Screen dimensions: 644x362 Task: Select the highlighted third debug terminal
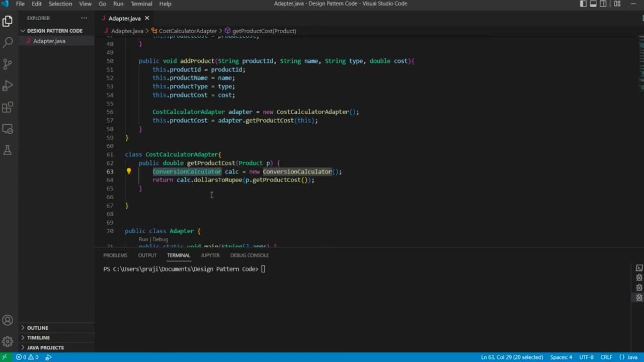[x=639, y=297]
